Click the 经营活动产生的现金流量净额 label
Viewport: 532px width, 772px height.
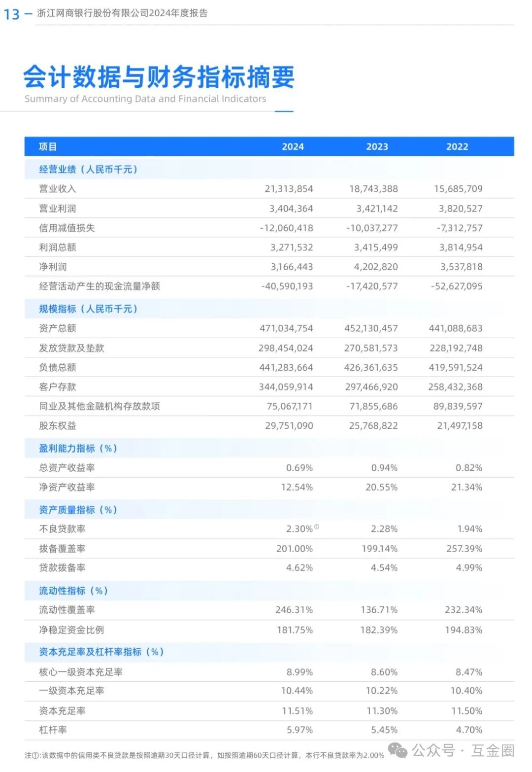(x=100, y=286)
